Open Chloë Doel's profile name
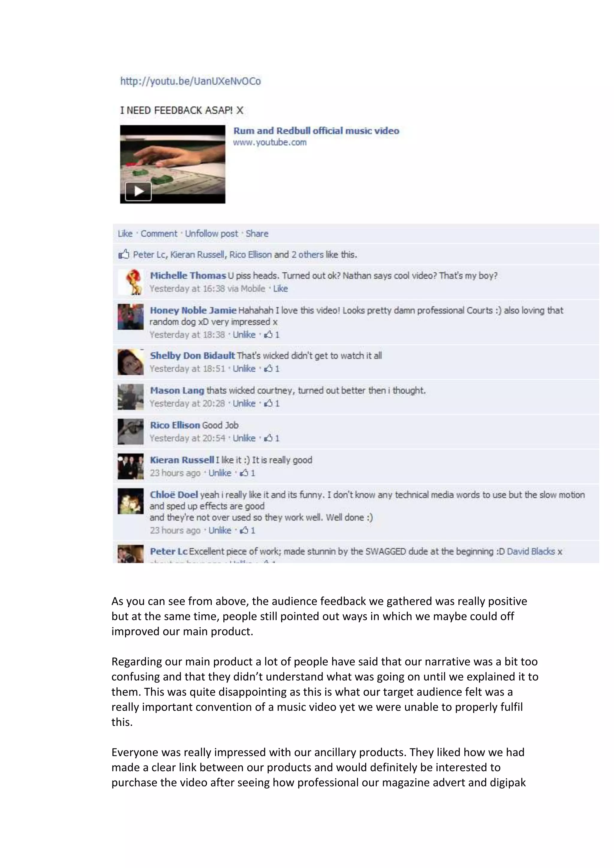The image size is (614, 868). pos(174,495)
